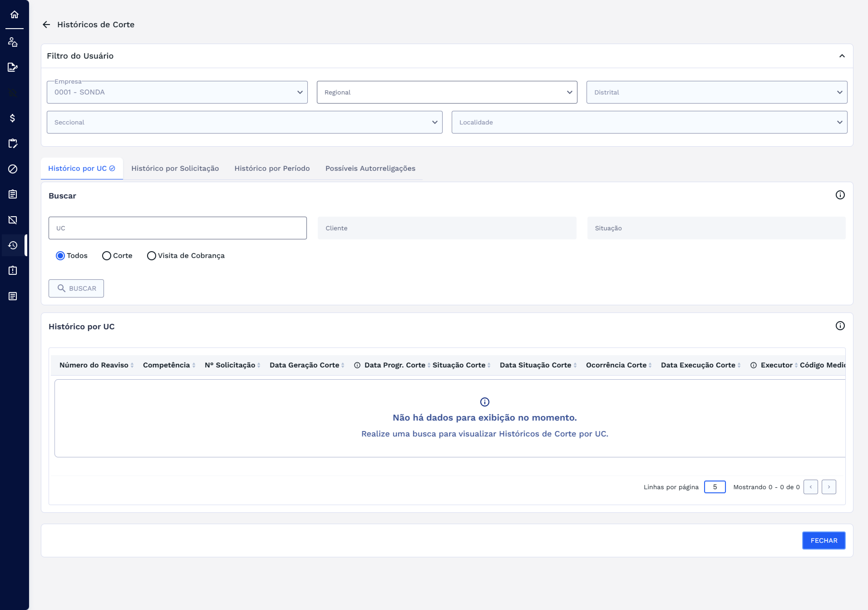Go back using the arrow icon

pyautogui.click(x=46, y=25)
